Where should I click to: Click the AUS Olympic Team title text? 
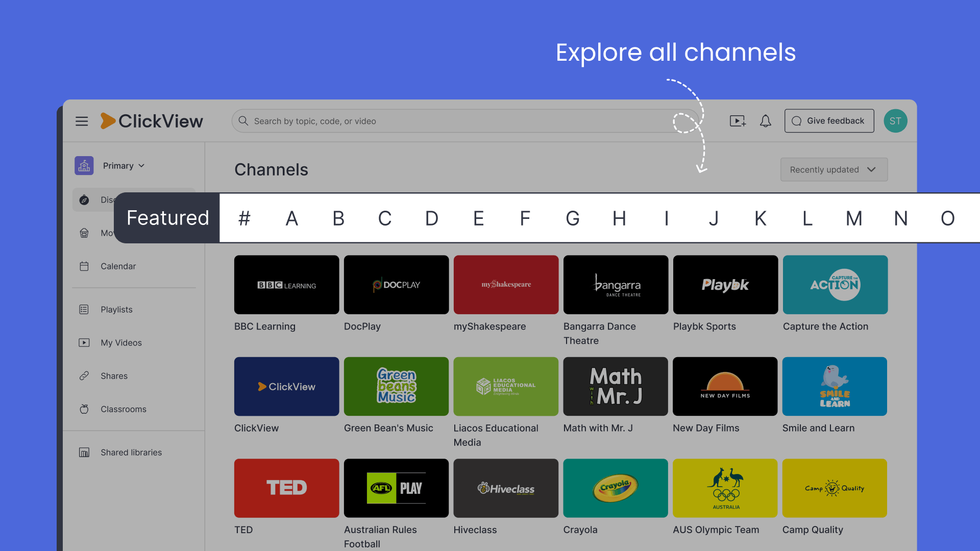point(716,530)
